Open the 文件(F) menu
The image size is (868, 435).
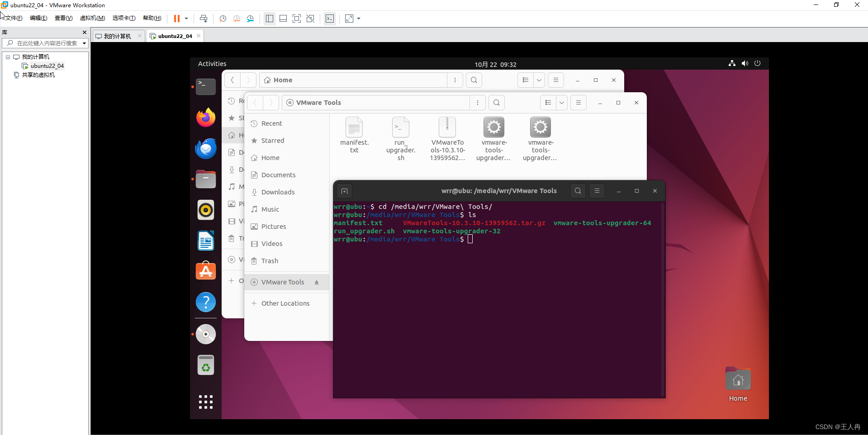pyautogui.click(x=14, y=18)
